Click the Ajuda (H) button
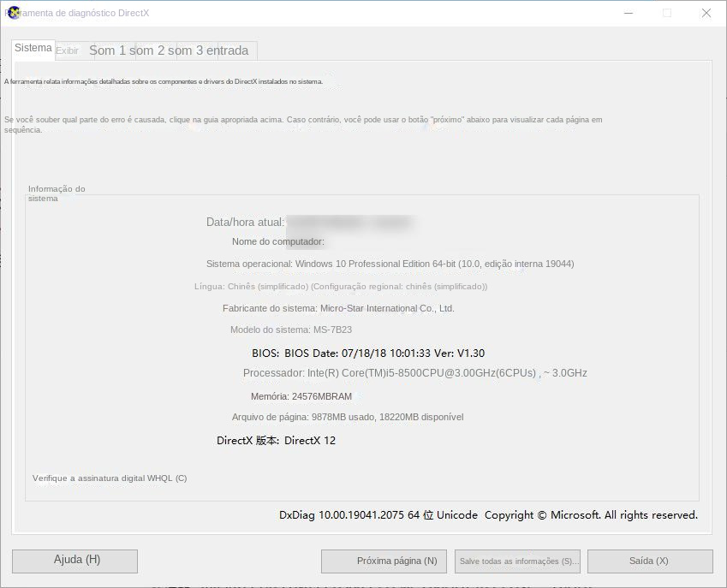 pos(75,561)
